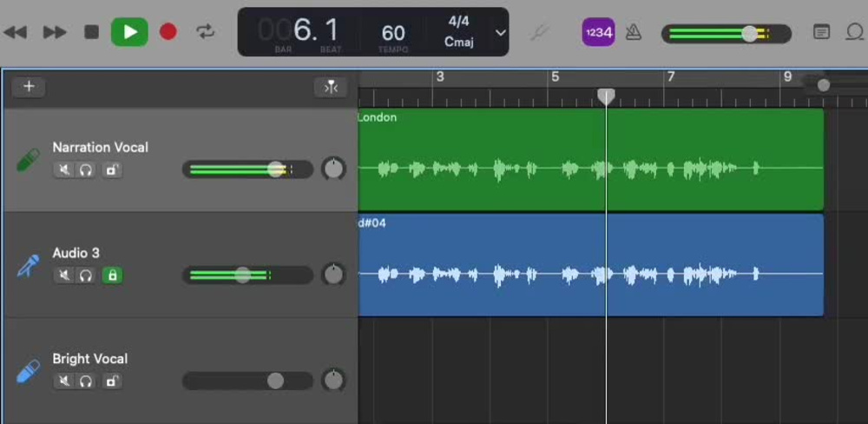Image resolution: width=868 pixels, height=424 pixels.
Task: Select the Bright Vocal track name
Action: point(89,359)
